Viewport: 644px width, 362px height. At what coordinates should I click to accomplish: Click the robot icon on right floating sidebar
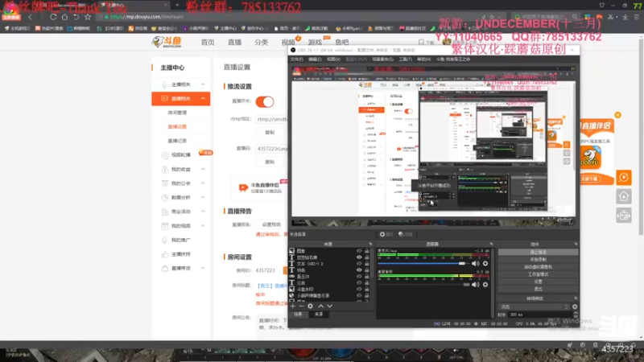click(623, 215)
